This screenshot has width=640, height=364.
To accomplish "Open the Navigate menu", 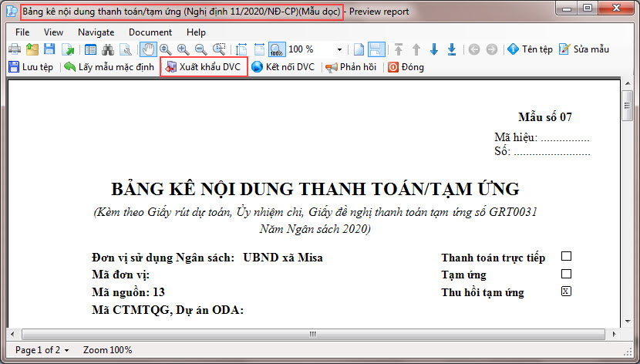I will (x=96, y=32).
